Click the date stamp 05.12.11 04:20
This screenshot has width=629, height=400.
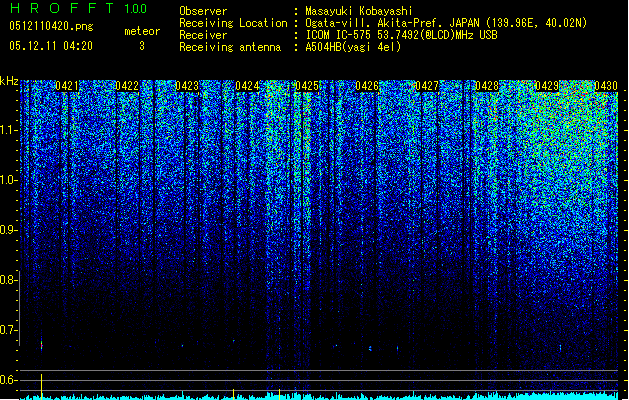click(x=51, y=46)
